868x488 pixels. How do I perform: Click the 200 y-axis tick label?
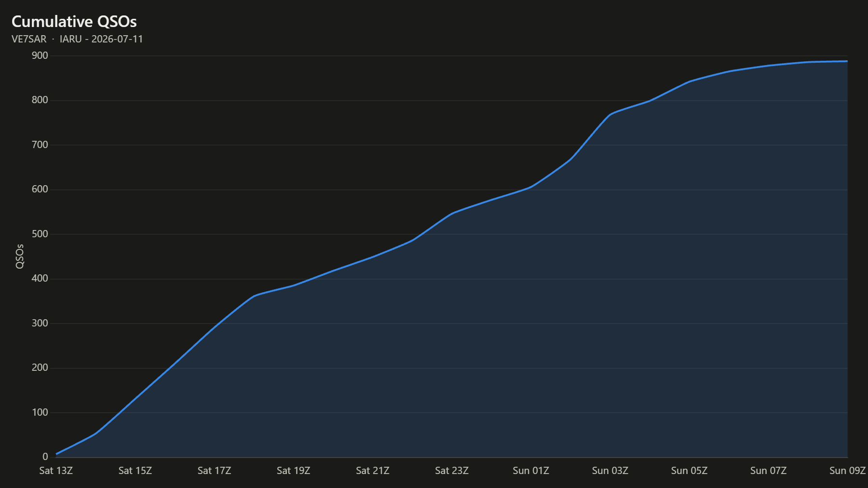pyautogui.click(x=40, y=367)
